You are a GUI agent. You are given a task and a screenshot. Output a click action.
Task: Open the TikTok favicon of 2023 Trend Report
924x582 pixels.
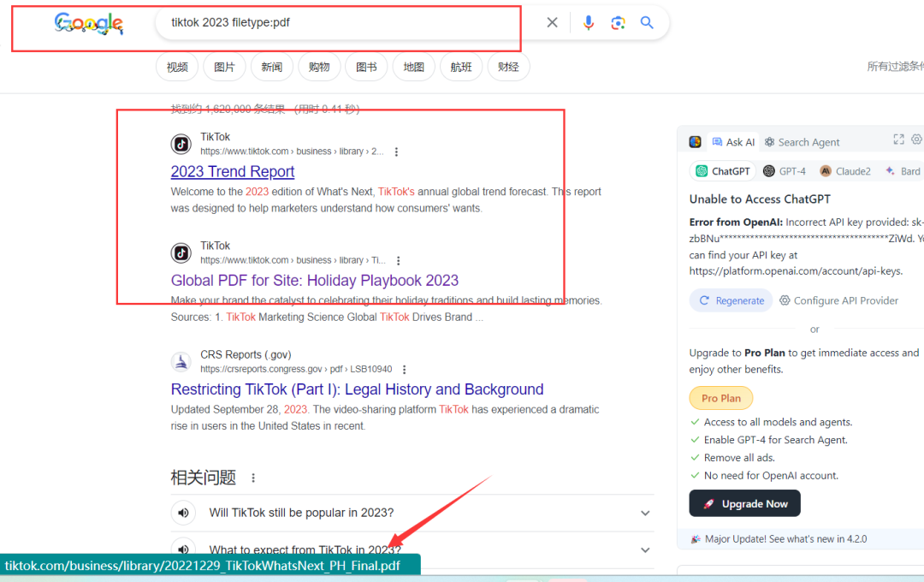(x=181, y=144)
